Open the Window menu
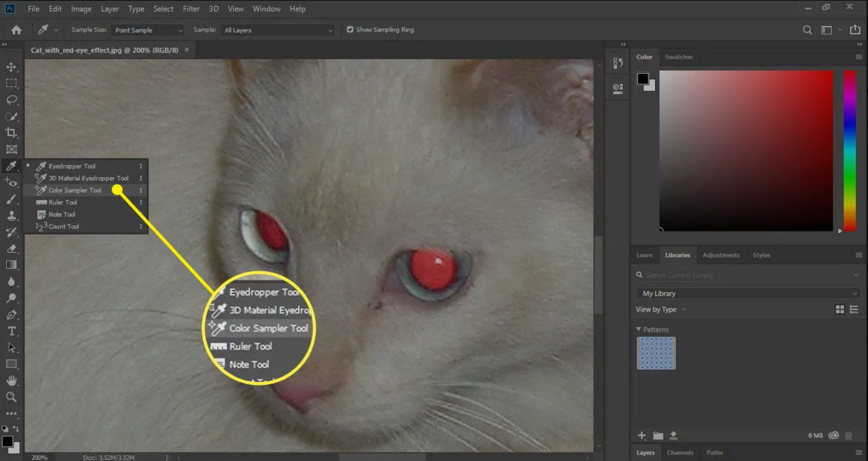 (267, 9)
